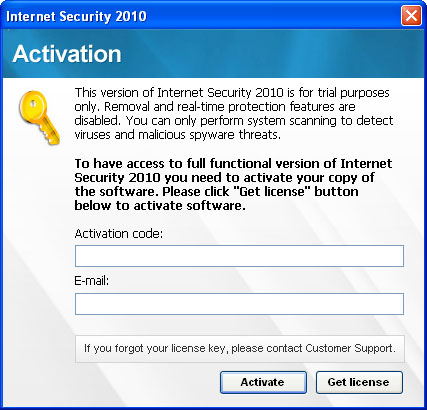Viewport: 427px width, 410px height.
Task: Open the Get license button
Action: pos(359,382)
